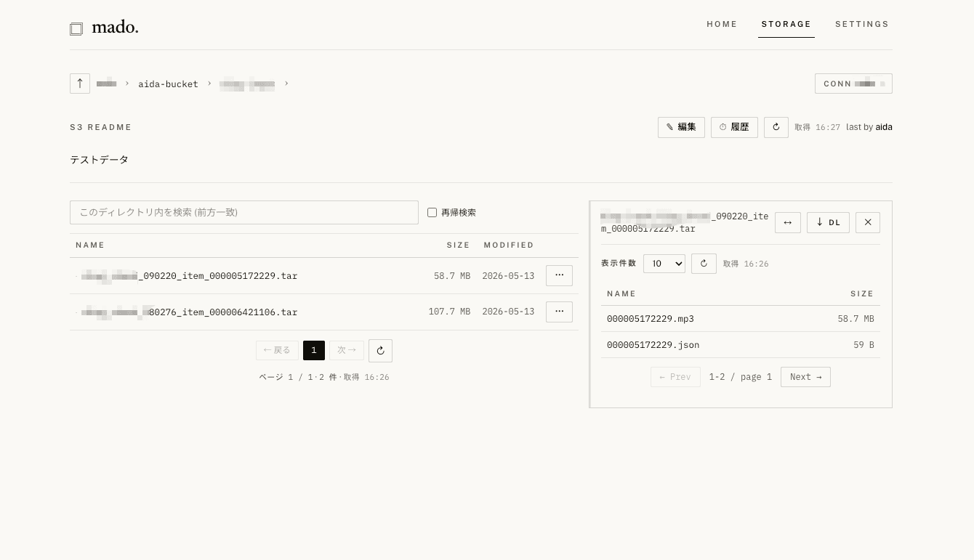Screen dimensions: 974x560
Task: Expand preview panel width with arrows icon
Action: 788,222
